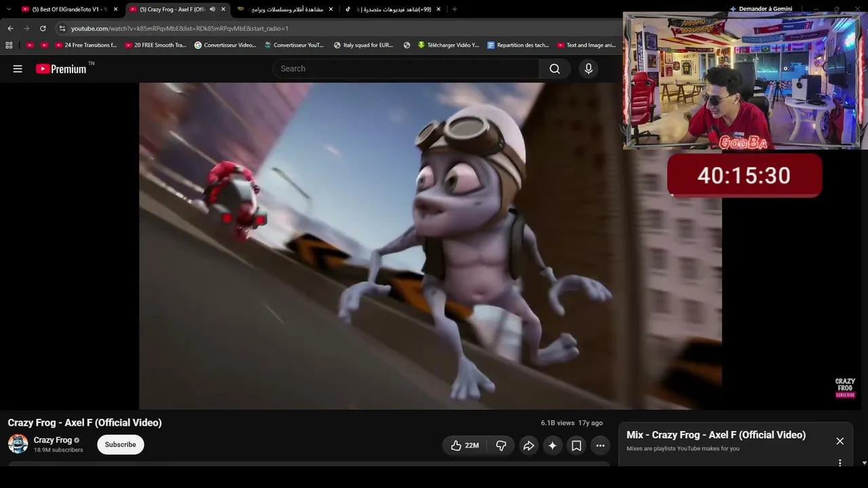Close the Arabic movies tab
The height and width of the screenshot is (488, 868).
click(331, 9)
